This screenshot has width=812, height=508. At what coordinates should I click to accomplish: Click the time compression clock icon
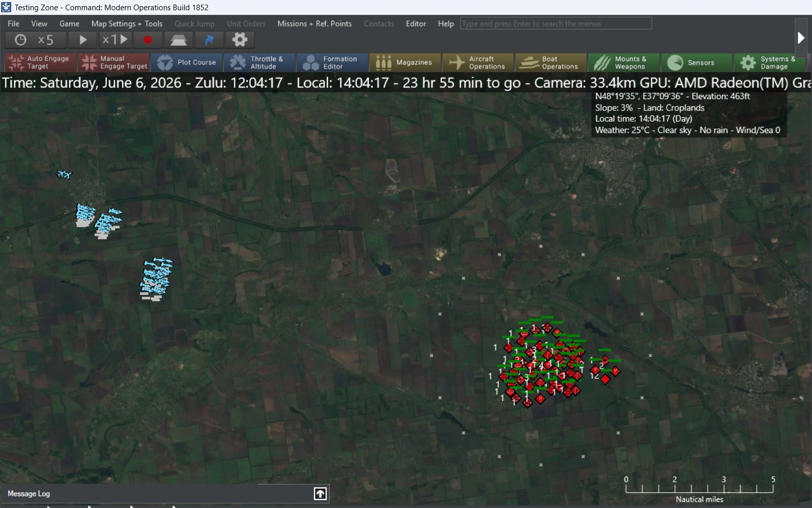[20, 40]
